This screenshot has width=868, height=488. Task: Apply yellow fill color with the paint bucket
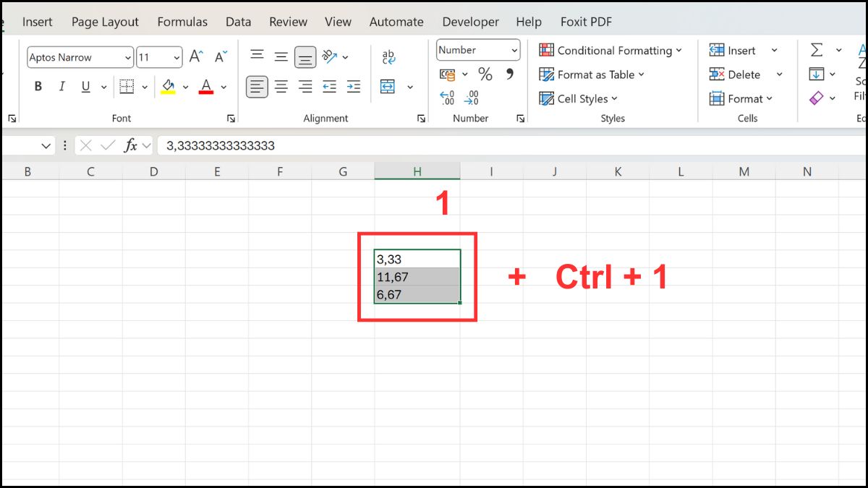(x=169, y=87)
